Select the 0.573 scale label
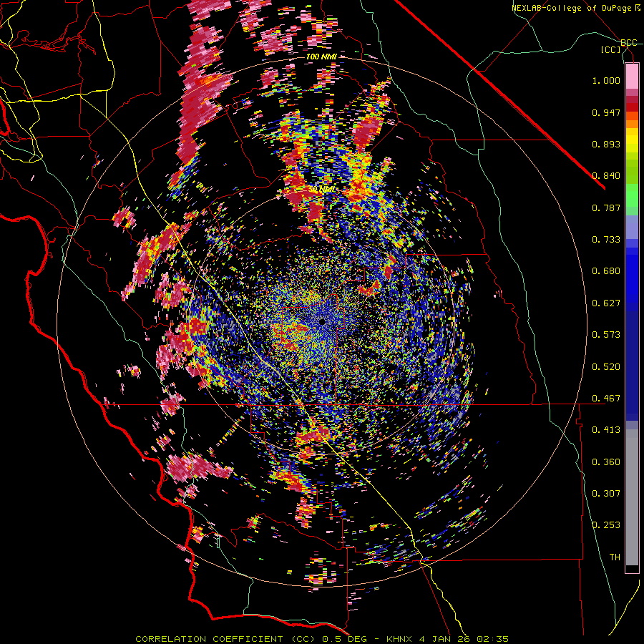 pos(606,335)
